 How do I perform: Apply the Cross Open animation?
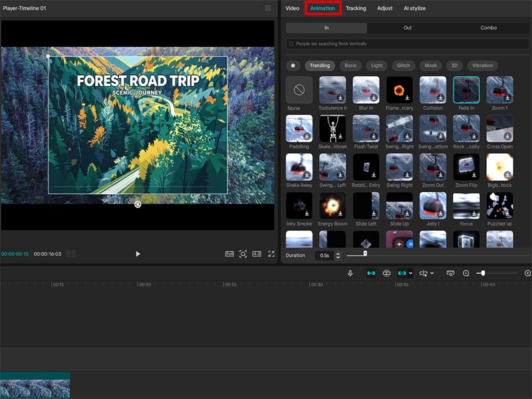[x=500, y=128]
